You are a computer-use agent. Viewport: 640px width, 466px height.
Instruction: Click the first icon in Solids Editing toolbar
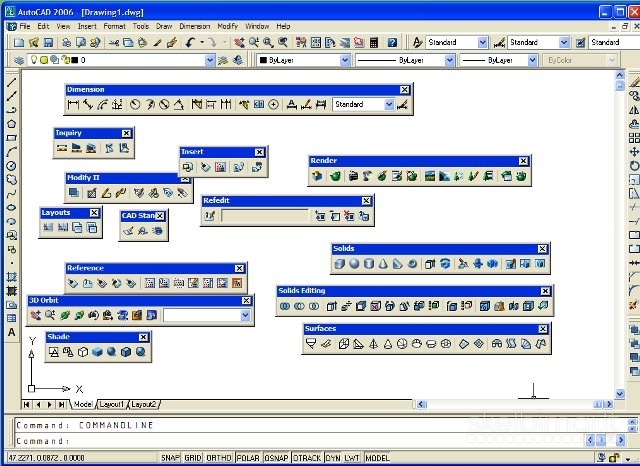[x=285, y=306]
